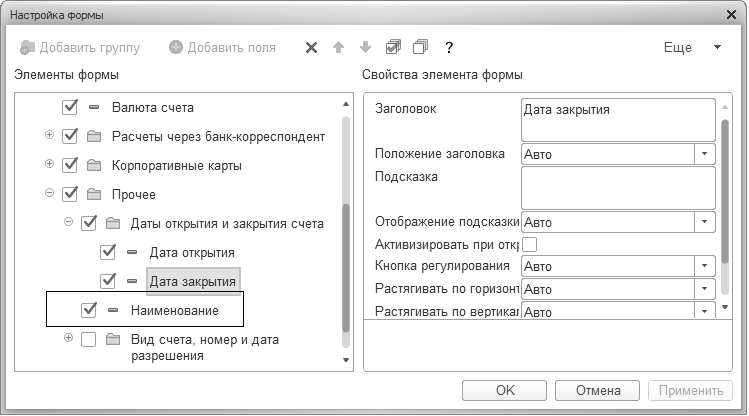Viewport: 749px width, 416px height.
Task: Move element down with the arrow icon
Action: tap(365, 47)
